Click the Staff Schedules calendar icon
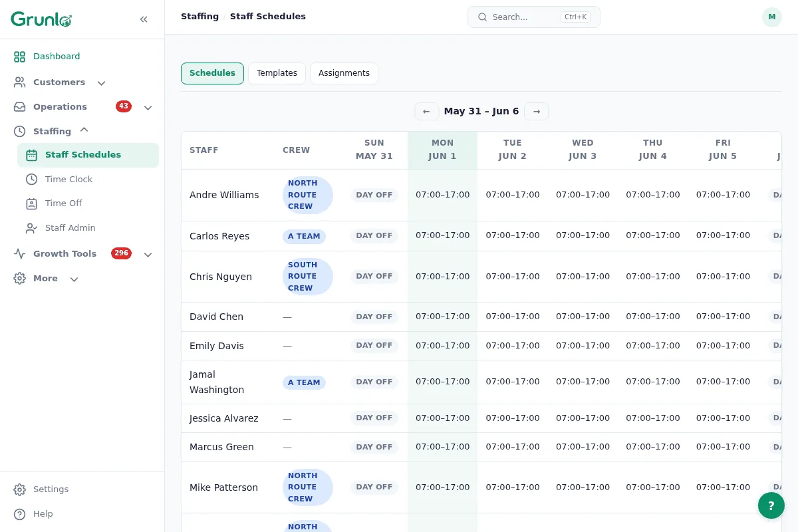 31,155
